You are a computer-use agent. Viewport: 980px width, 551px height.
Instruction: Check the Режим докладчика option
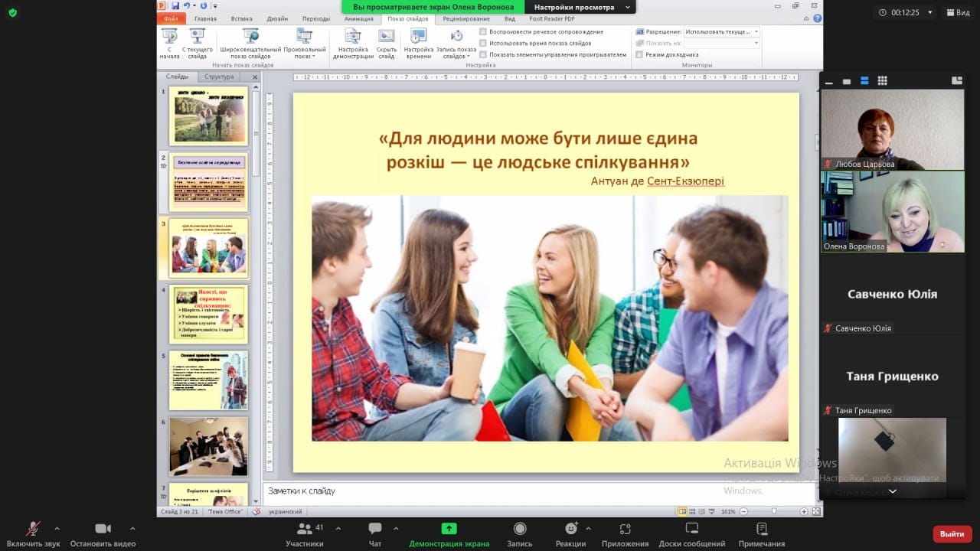(x=639, y=54)
